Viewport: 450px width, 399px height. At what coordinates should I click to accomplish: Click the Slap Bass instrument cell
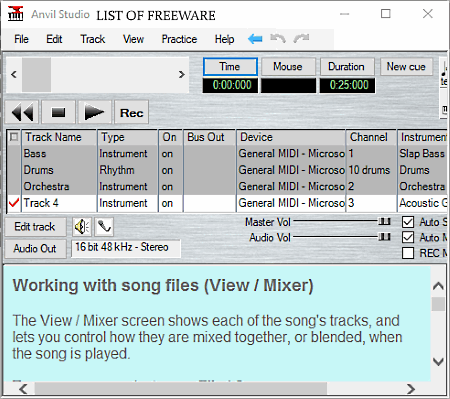coord(422,154)
